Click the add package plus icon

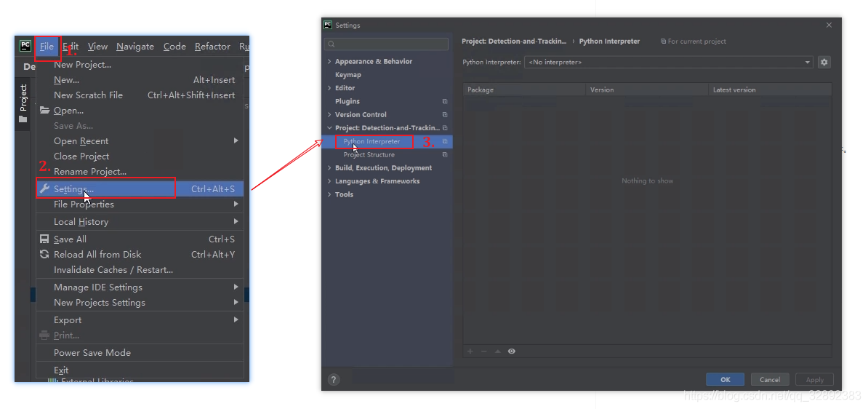(x=470, y=352)
